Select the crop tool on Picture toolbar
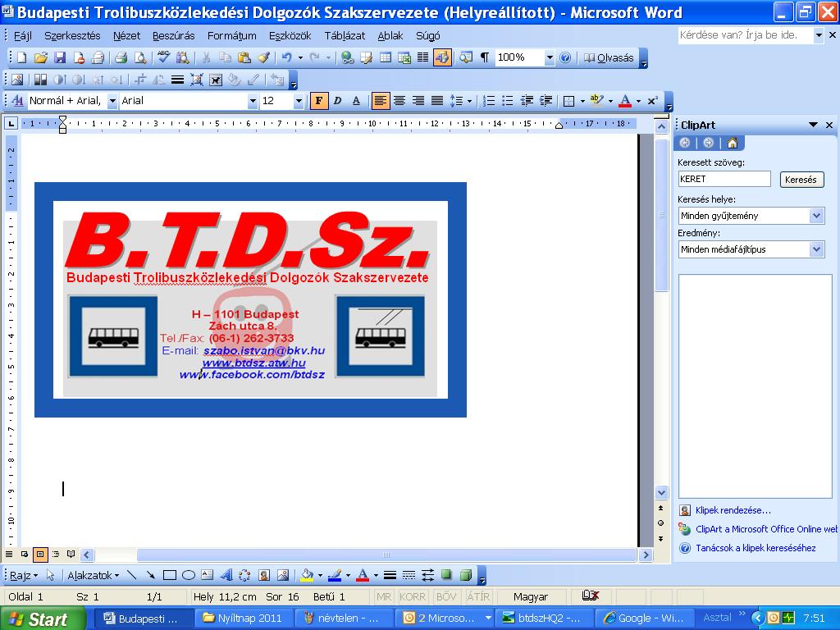The width and height of the screenshot is (840, 630). 139,80
